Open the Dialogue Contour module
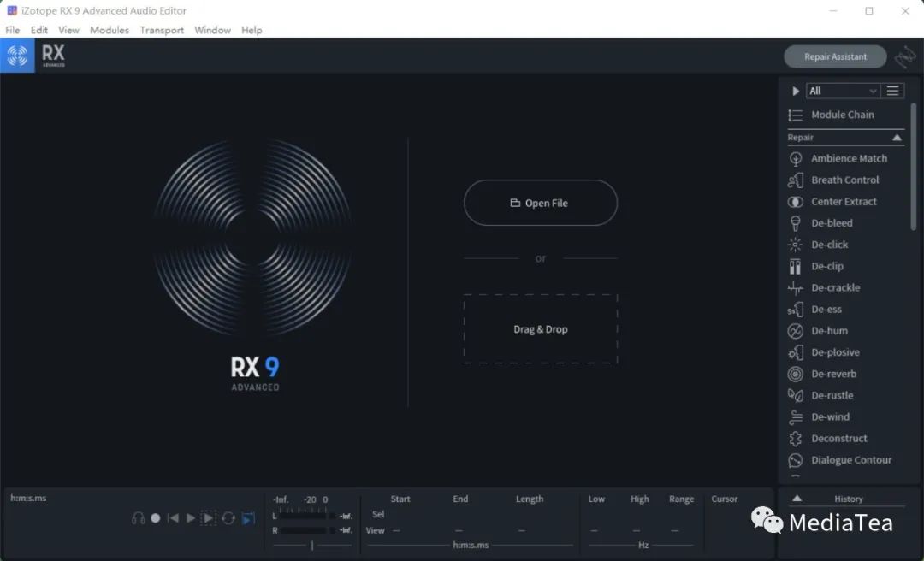Viewport: 924px width, 561px height. point(840,460)
